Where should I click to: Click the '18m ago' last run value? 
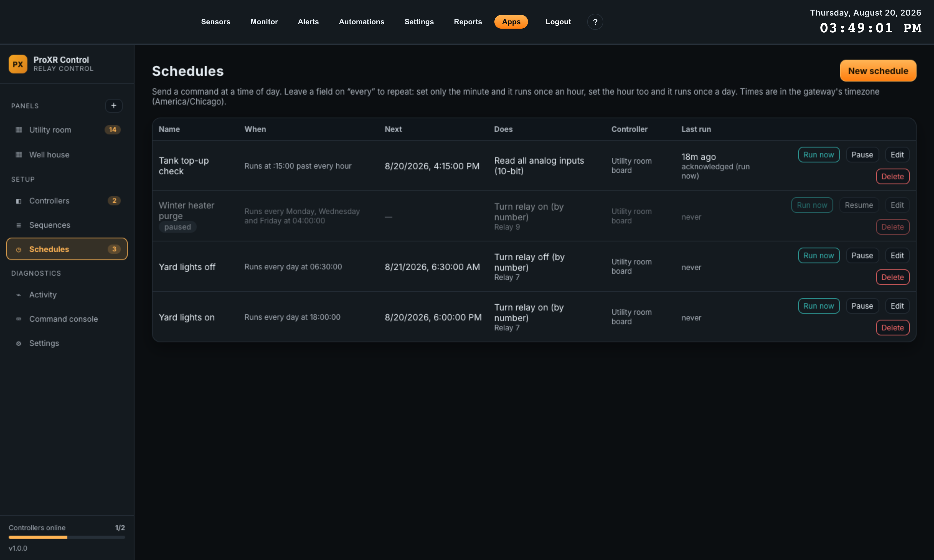click(698, 157)
